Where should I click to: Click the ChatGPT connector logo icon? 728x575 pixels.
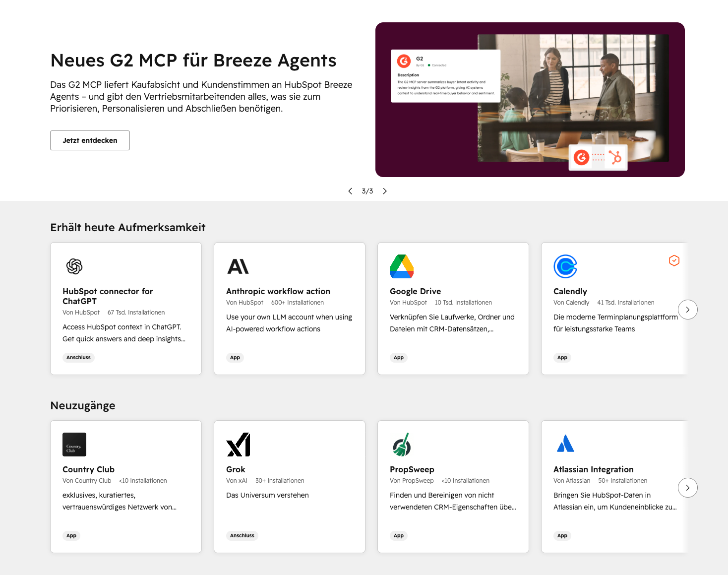click(x=74, y=266)
